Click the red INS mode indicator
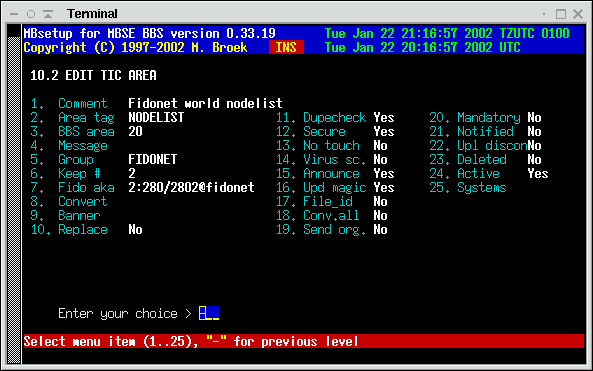Screen dimensions: 593x371 coord(286,47)
